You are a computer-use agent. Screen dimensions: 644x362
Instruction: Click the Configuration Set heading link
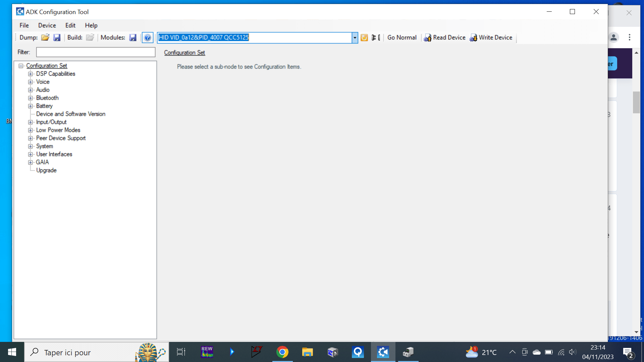pos(184,53)
